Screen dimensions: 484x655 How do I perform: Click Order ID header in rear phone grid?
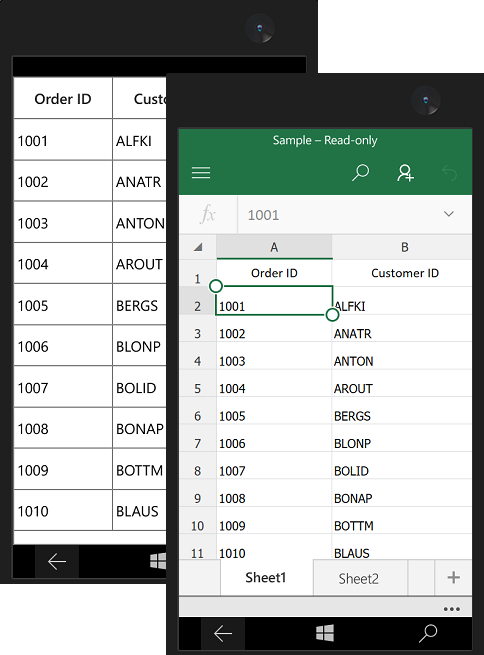[x=63, y=99]
